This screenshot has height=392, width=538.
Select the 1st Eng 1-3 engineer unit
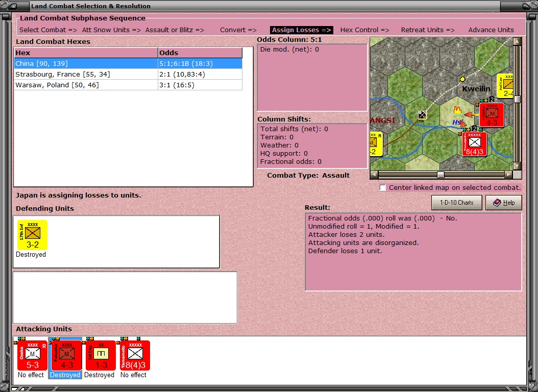[101, 355]
